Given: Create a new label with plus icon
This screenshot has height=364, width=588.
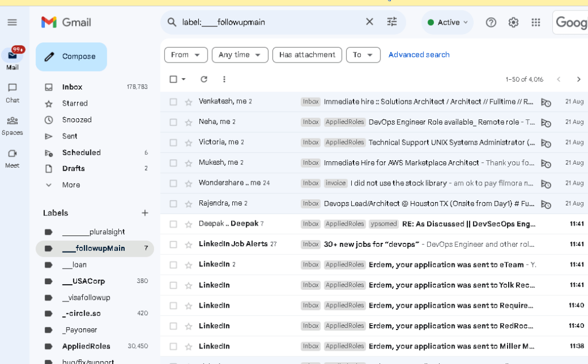Looking at the screenshot, I should point(145,212).
